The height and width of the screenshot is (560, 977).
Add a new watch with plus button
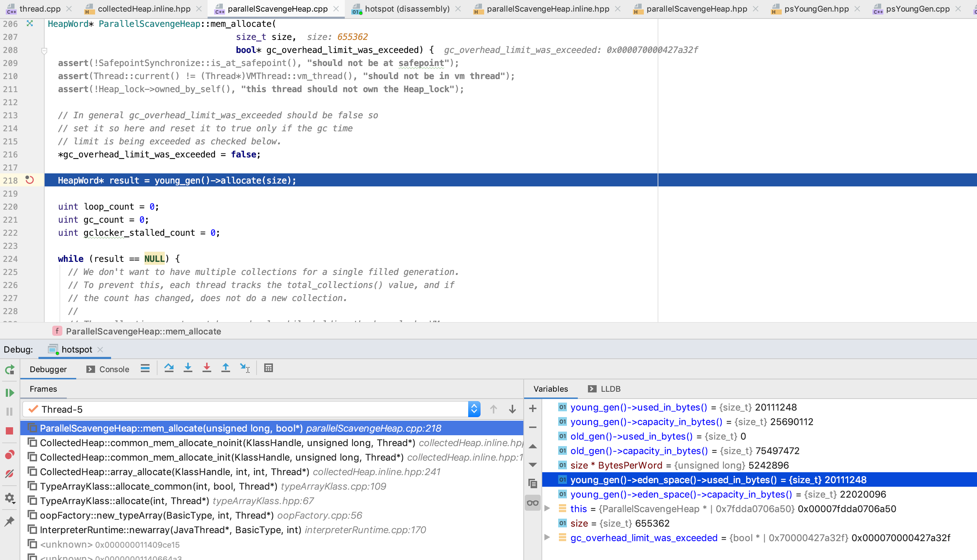click(x=532, y=408)
